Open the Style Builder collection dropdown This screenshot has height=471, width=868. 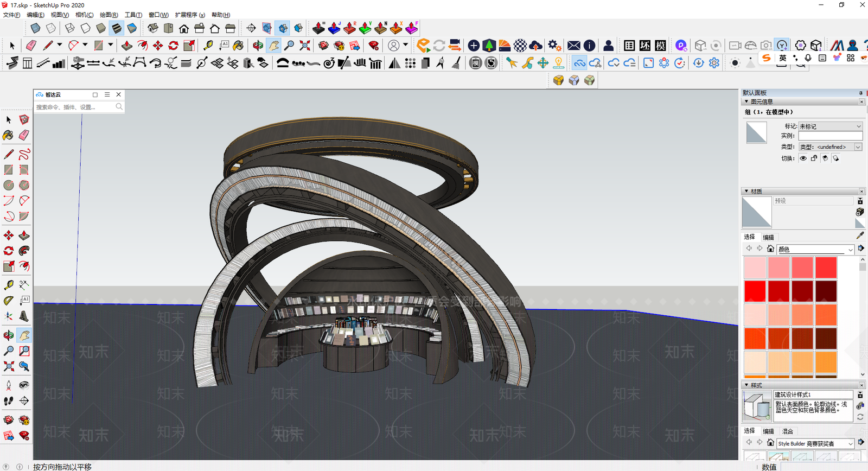click(x=815, y=443)
